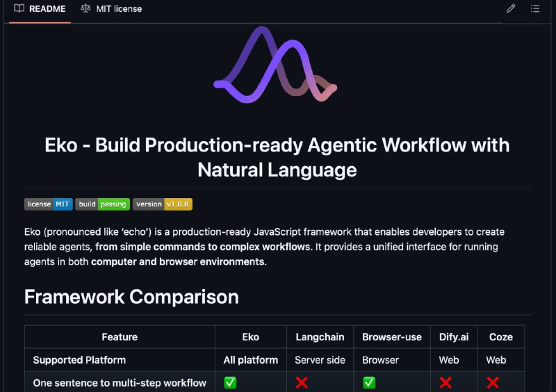Click the red cross under Langchain
Image resolution: width=556 pixels, height=392 pixels.
click(x=302, y=383)
